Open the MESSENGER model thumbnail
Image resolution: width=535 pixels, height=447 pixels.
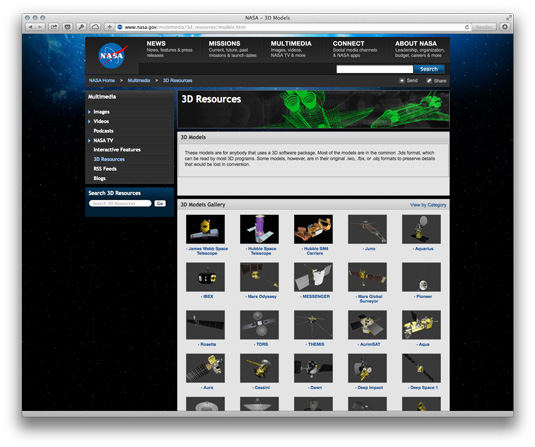(313, 277)
